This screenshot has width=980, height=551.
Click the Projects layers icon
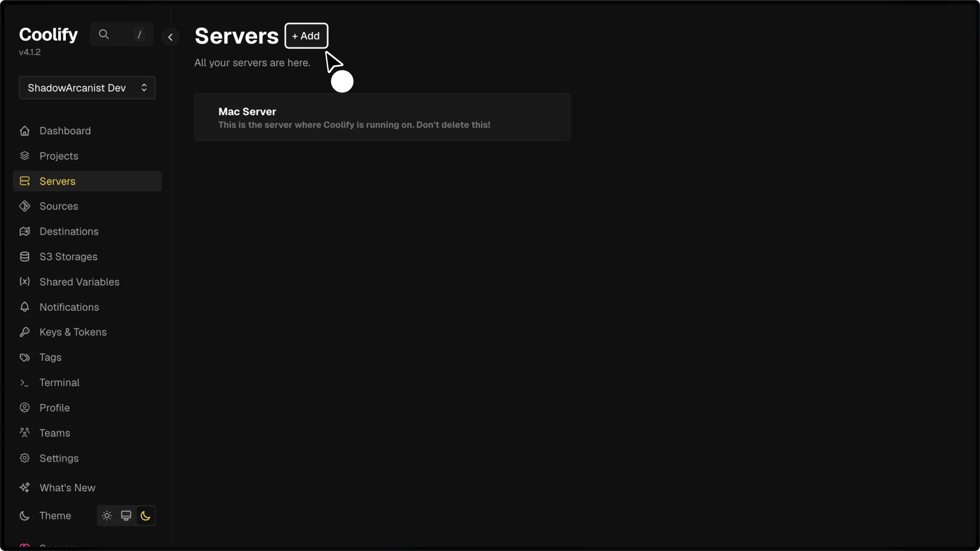(24, 156)
